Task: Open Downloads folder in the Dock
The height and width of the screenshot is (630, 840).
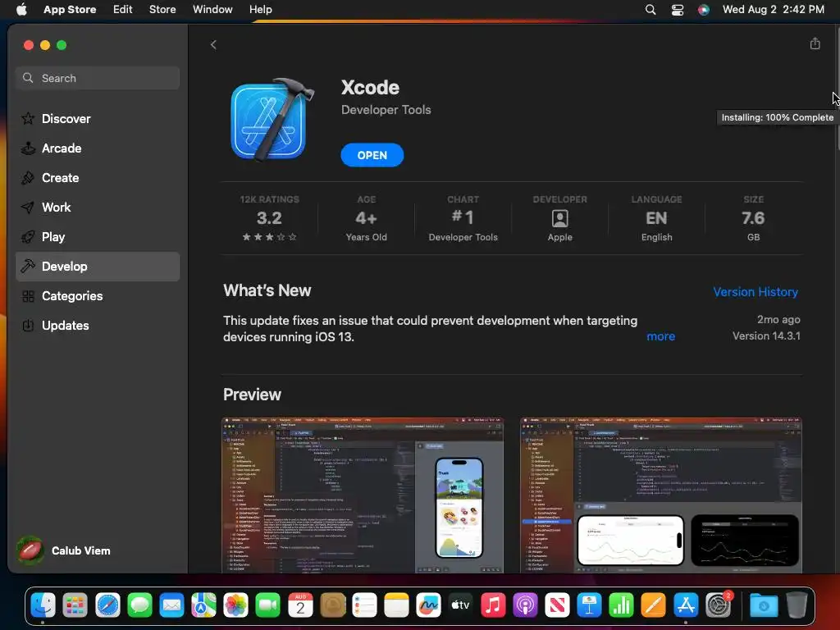Action: click(x=764, y=605)
